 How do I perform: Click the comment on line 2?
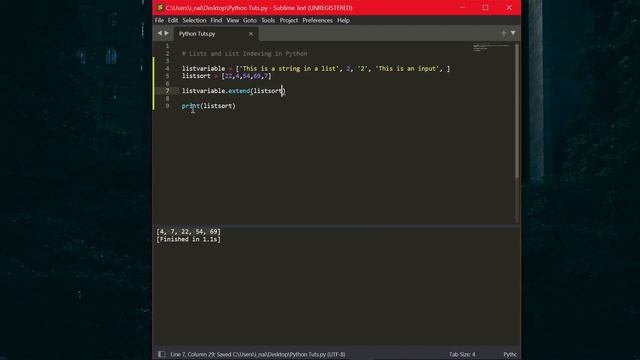tap(244, 53)
